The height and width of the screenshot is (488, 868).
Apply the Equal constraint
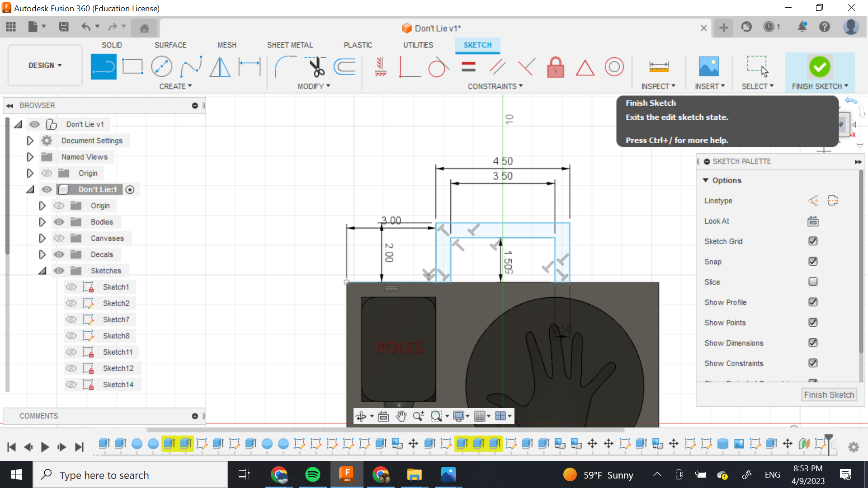pyautogui.click(x=468, y=67)
